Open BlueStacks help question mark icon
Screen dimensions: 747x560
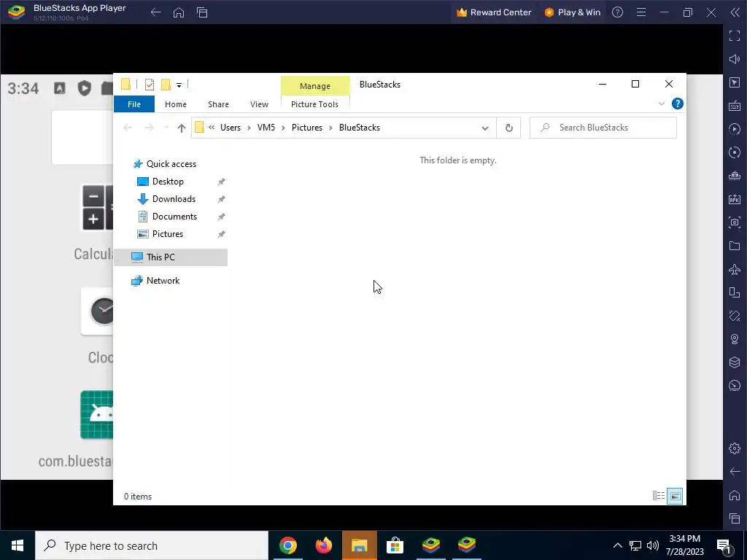[617, 12]
